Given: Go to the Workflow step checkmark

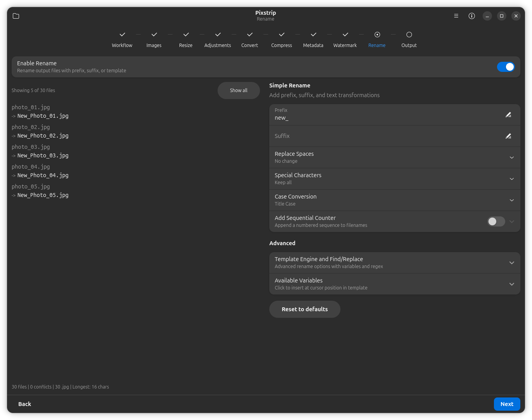Looking at the screenshot, I should tap(122, 35).
